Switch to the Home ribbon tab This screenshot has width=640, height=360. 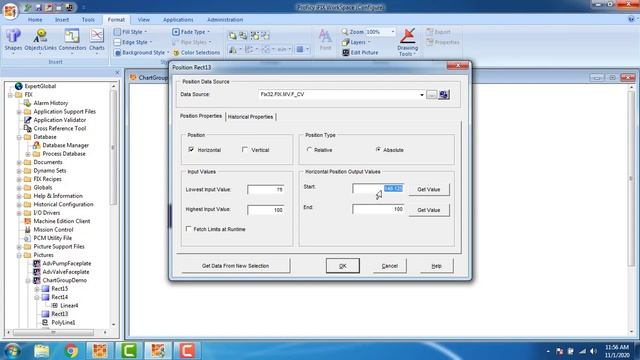pyautogui.click(x=35, y=20)
